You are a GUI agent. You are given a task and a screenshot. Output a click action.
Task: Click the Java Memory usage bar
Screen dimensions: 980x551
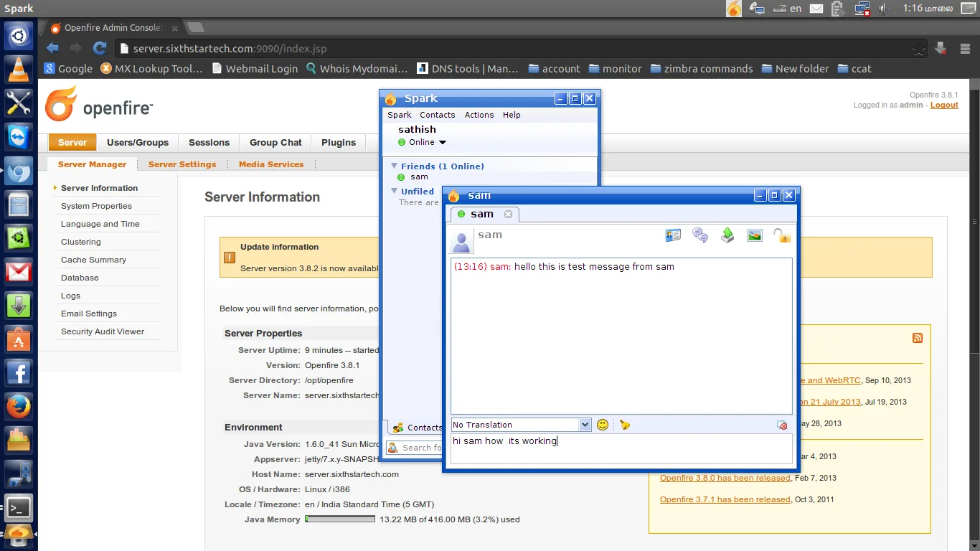coord(340,519)
